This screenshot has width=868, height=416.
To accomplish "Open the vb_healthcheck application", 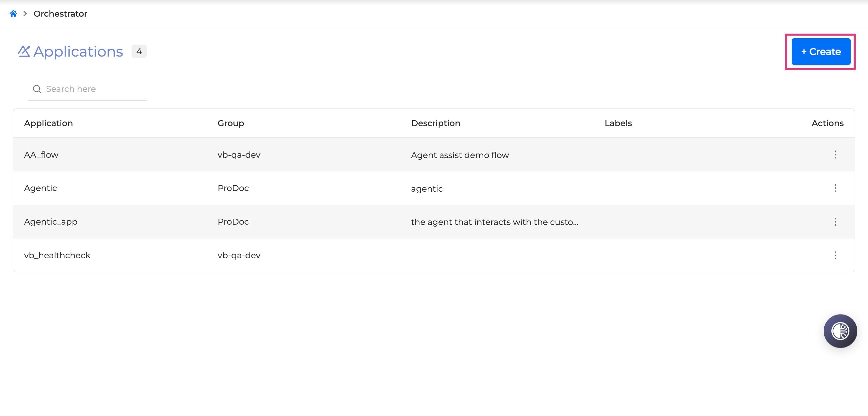I will (57, 256).
